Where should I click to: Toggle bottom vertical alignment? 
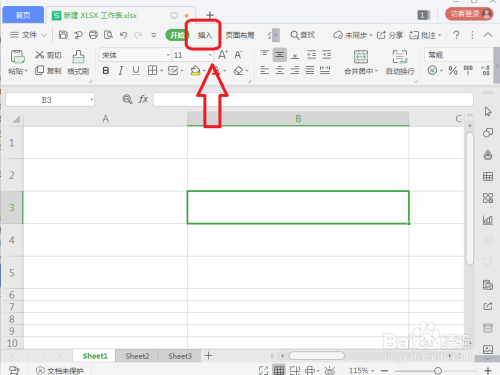(x=295, y=55)
